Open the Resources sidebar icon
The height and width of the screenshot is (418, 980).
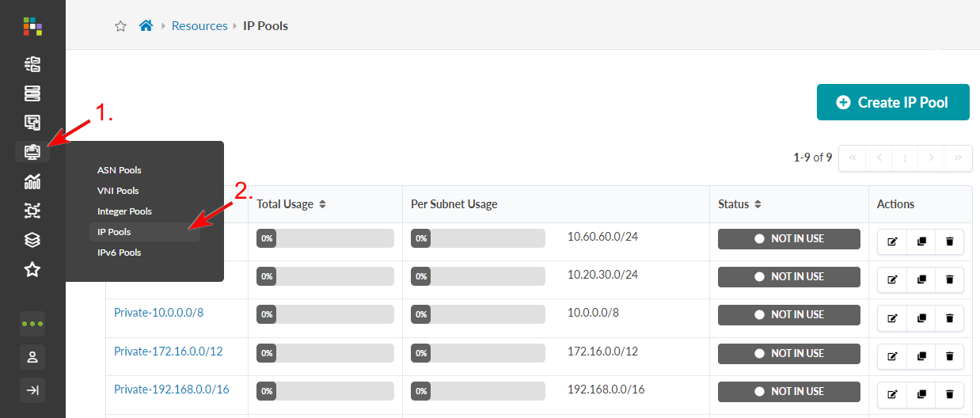(32, 151)
